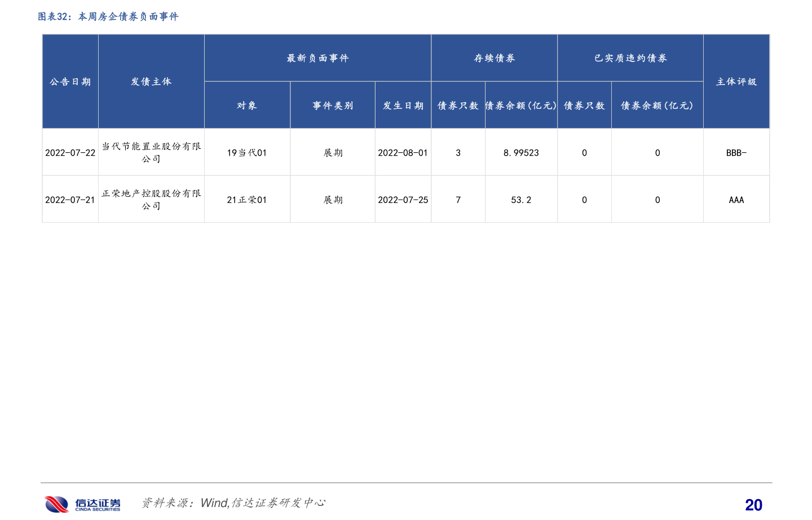Select the AAA rating cell
812x520 pixels.
736,199
